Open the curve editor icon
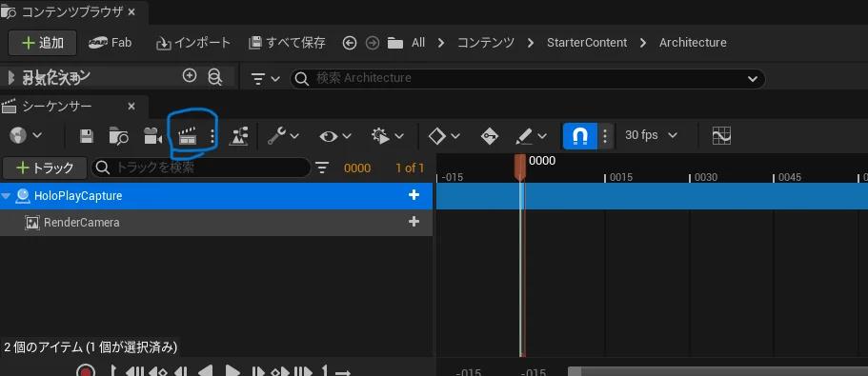 pos(722,135)
